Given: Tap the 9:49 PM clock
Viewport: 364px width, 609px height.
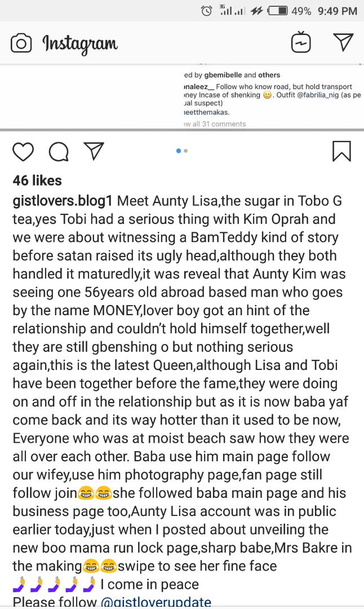Looking at the screenshot, I should click(x=338, y=11).
